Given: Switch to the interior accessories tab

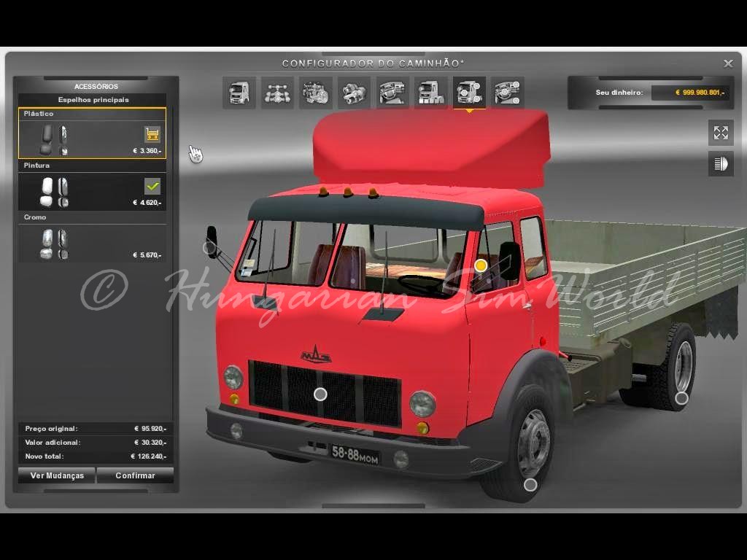Looking at the screenshot, I should pyautogui.click(x=507, y=93).
